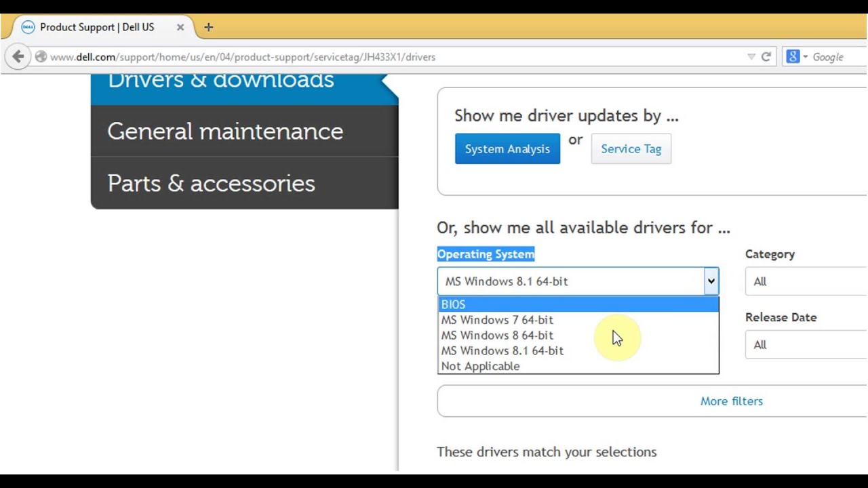Click the browser back arrow button
Viewport: 868px width, 488px height.
18,57
